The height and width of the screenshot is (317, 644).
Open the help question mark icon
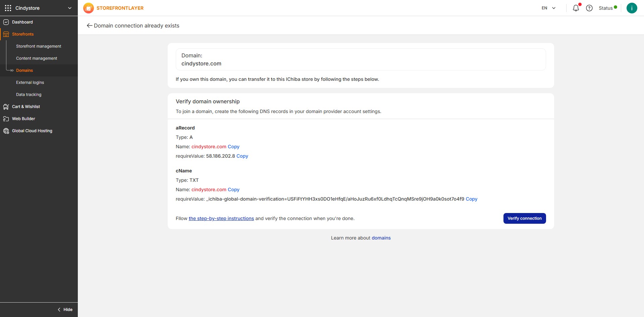589,8
